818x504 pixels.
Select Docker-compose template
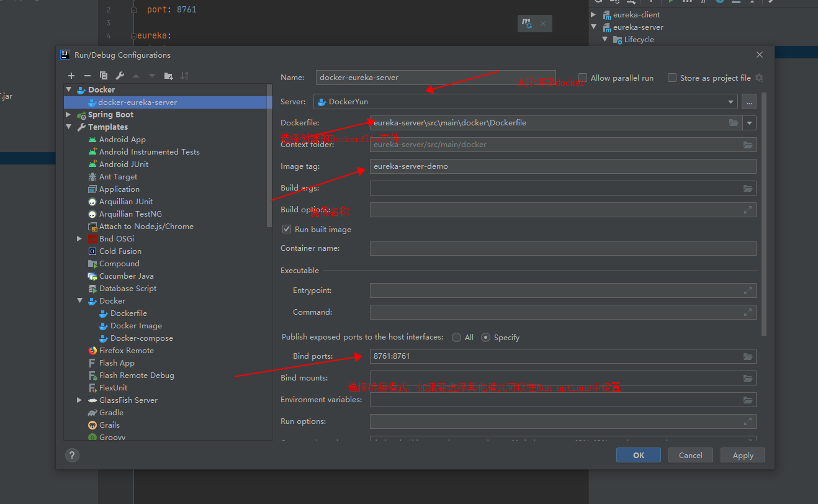click(142, 338)
